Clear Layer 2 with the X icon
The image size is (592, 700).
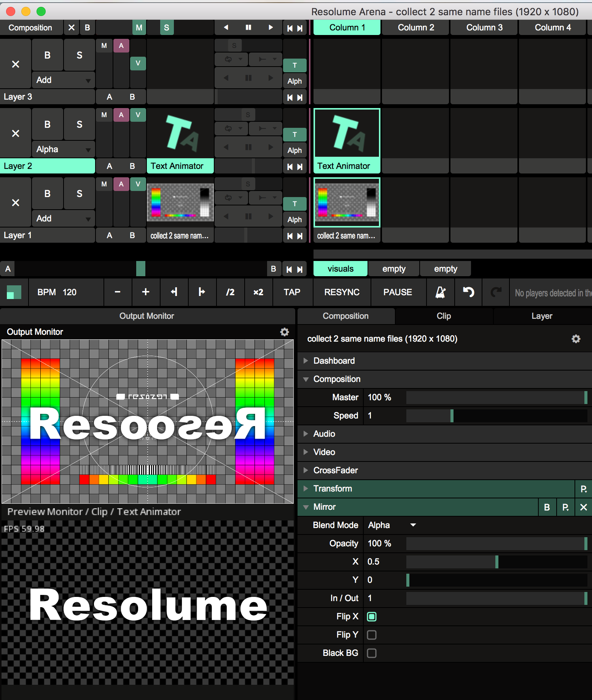coord(16,134)
